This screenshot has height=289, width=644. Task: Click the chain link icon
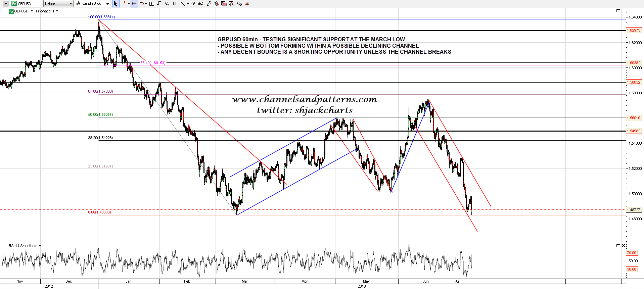point(239,4)
